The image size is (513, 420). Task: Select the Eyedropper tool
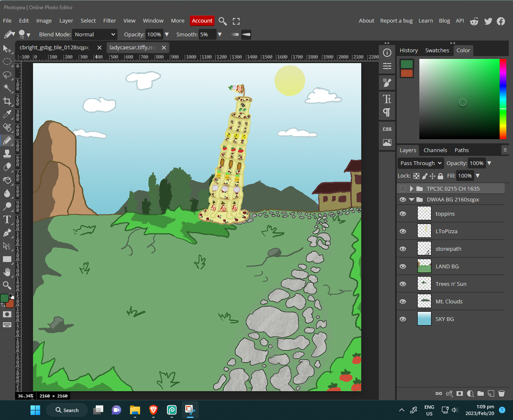(7, 114)
